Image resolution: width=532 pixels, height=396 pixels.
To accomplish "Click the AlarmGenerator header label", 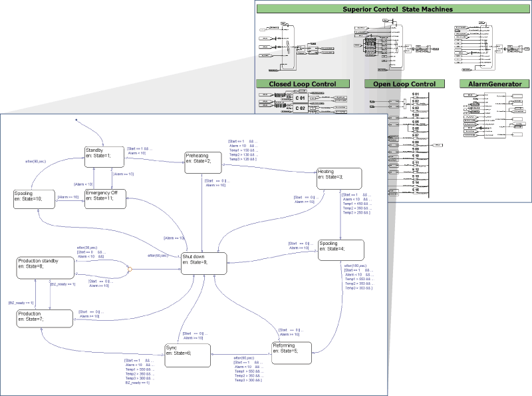I will click(495, 84).
